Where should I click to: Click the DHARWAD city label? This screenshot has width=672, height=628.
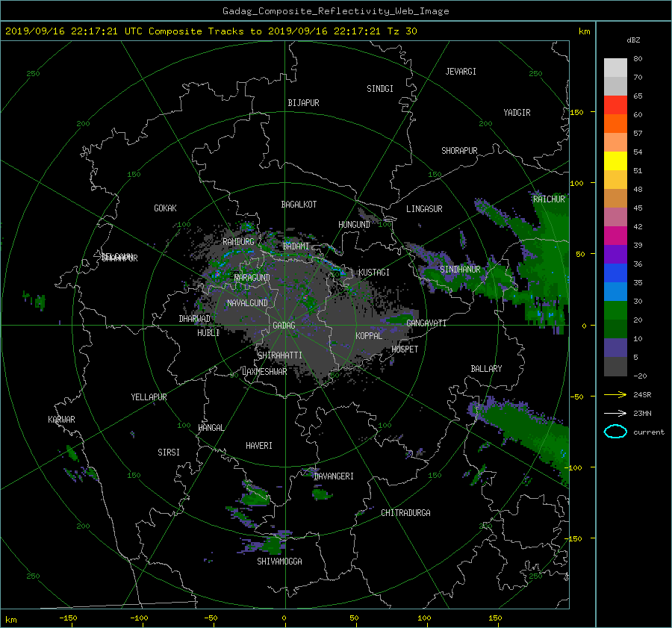pyautogui.click(x=194, y=319)
